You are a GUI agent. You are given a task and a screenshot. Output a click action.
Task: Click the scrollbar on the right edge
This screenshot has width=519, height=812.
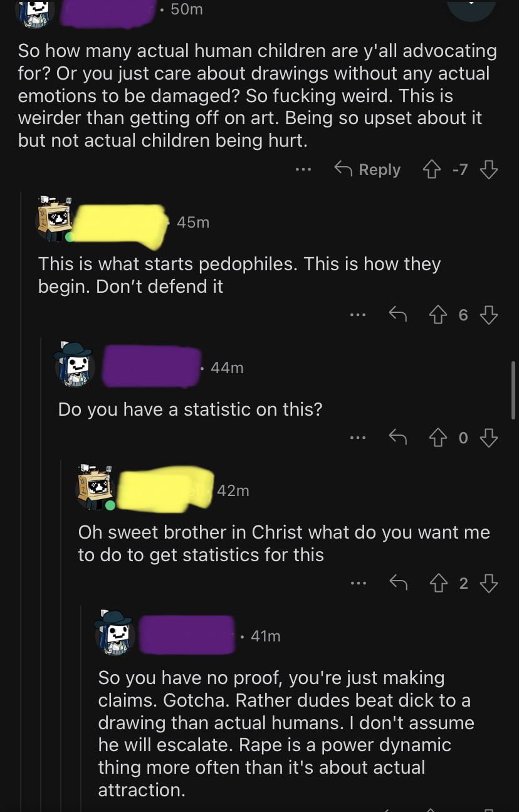tap(514, 390)
